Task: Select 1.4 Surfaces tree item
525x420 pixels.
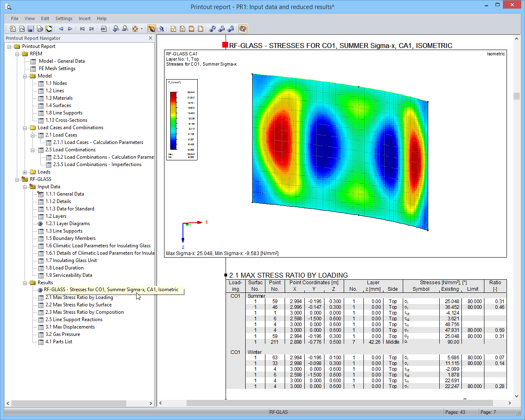Action: coord(58,105)
